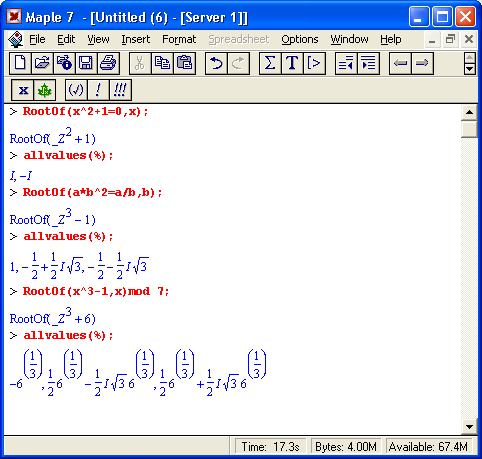This screenshot has width=482, height=459.
Task: Open the Format menu
Action: pyautogui.click(x=179, y=39)
